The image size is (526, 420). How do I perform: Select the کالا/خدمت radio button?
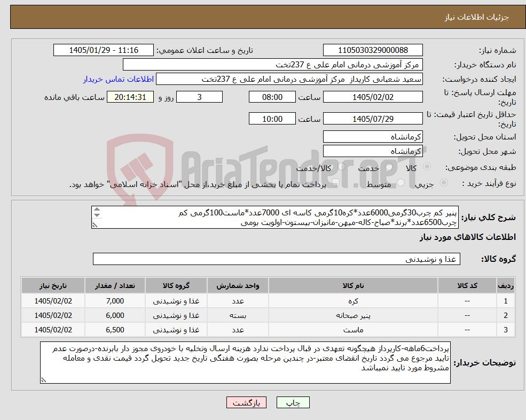click(x=341, y=167)
